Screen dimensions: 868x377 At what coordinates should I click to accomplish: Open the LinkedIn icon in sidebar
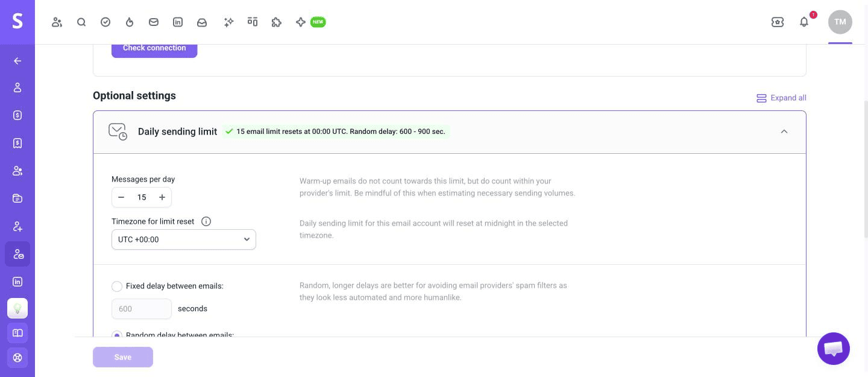coord(17,282)
